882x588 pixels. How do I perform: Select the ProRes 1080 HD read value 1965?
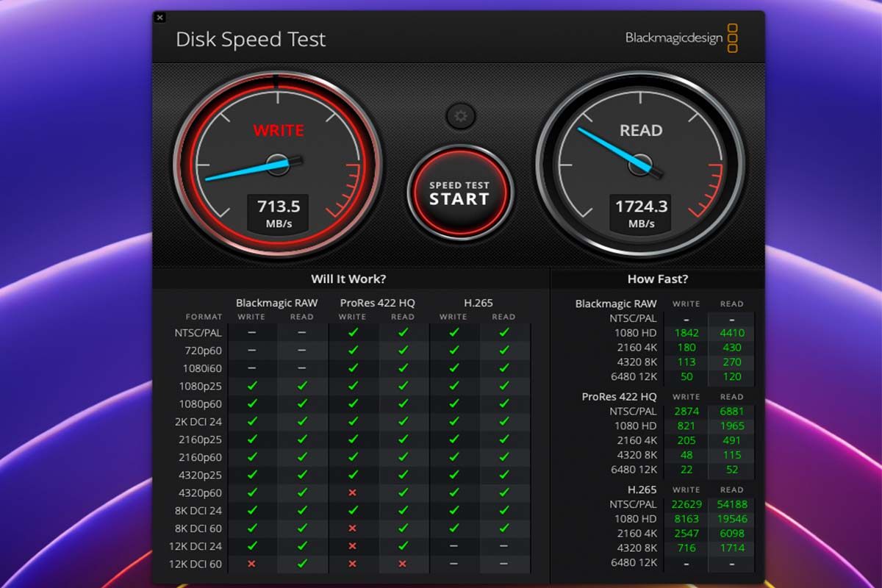[731, 426]
